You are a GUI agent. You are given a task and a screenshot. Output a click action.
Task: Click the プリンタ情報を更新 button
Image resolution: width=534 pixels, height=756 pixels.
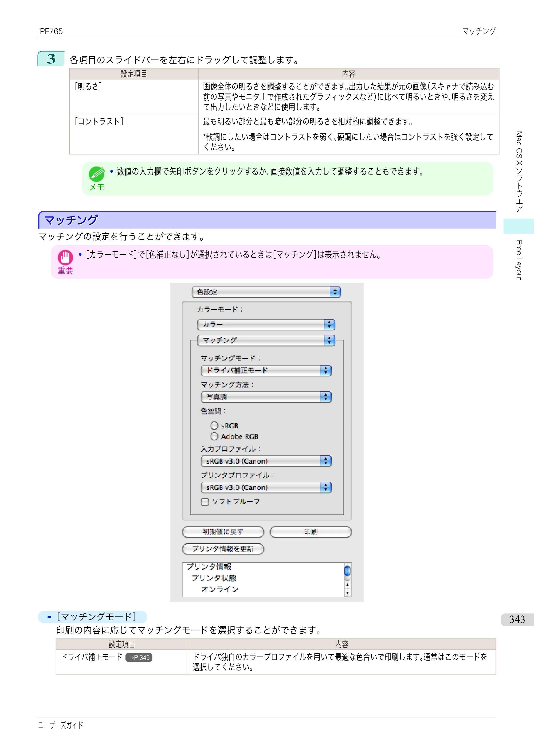point(223,549)
